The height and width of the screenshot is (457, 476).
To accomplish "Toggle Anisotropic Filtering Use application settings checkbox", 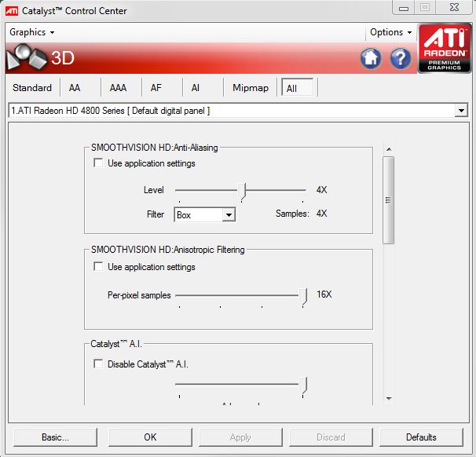I will click(x=98, y=266).
